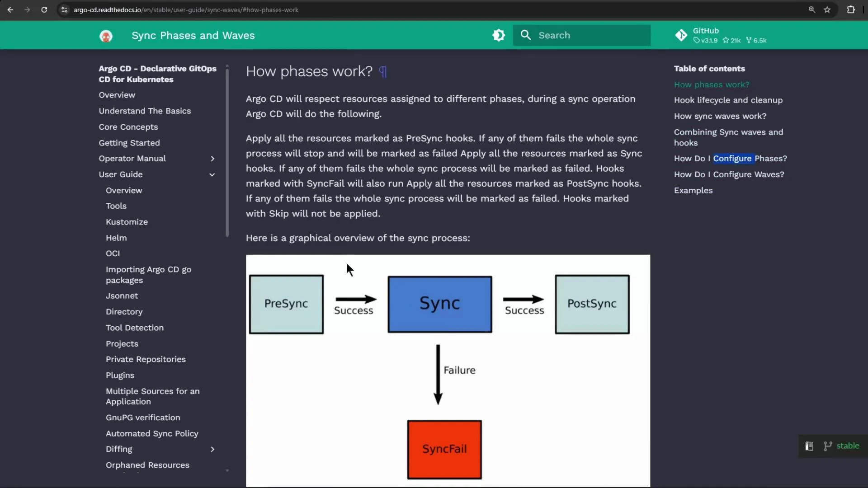Open top-level Overview nav item

pyautogui.click(x=117, y=95)
